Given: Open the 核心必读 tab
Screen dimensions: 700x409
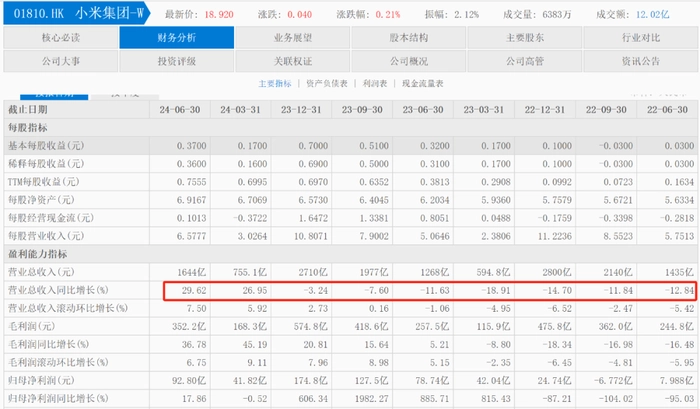Looking at the screenshot, I should click(x=59, y=37).
